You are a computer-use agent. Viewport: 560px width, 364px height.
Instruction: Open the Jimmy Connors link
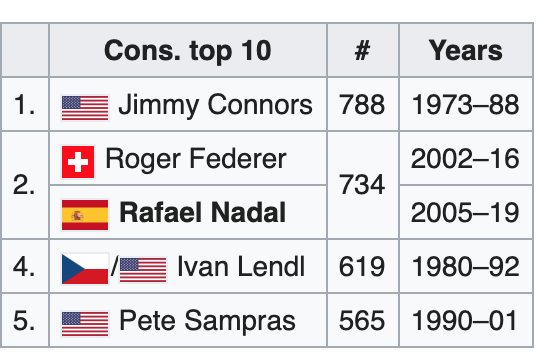pyautogui.click(x=215, y=105)
